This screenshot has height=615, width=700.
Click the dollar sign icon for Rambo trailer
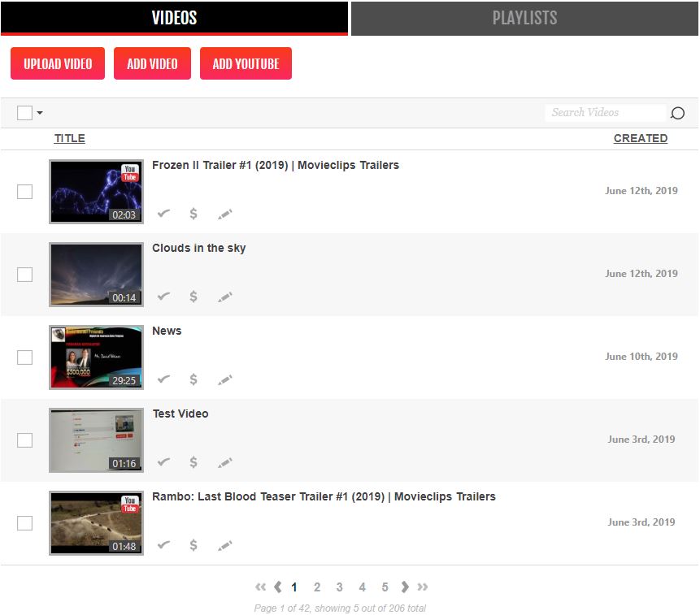tap(193, 545)
